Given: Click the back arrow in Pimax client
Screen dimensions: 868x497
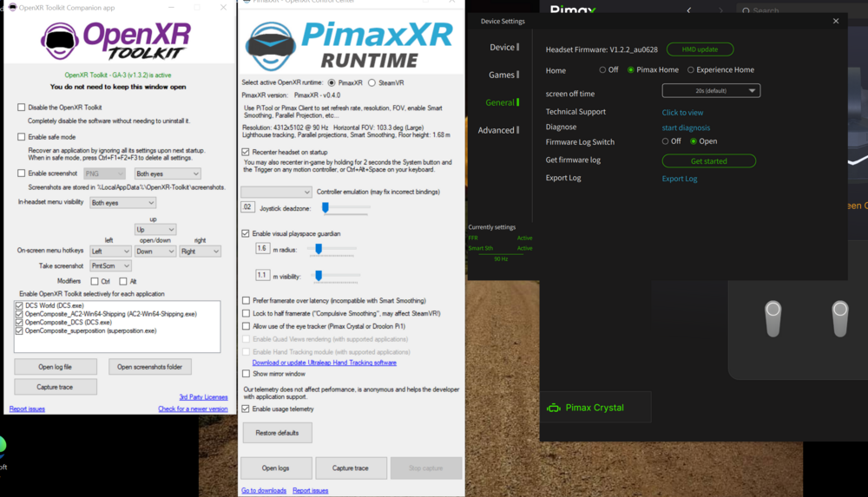Looking at the screenshot, I should pos(688,10).
